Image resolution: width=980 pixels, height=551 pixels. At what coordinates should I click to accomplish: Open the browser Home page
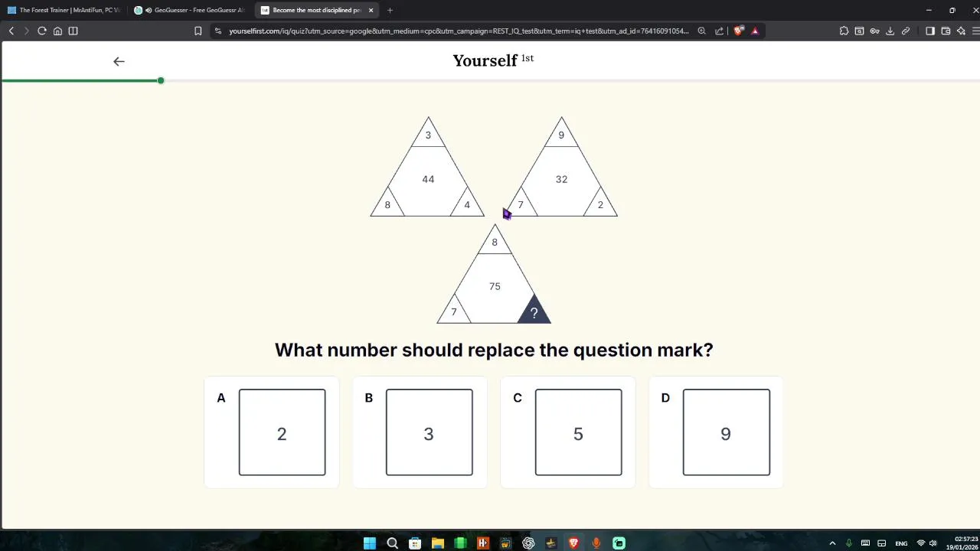(57, 31)
